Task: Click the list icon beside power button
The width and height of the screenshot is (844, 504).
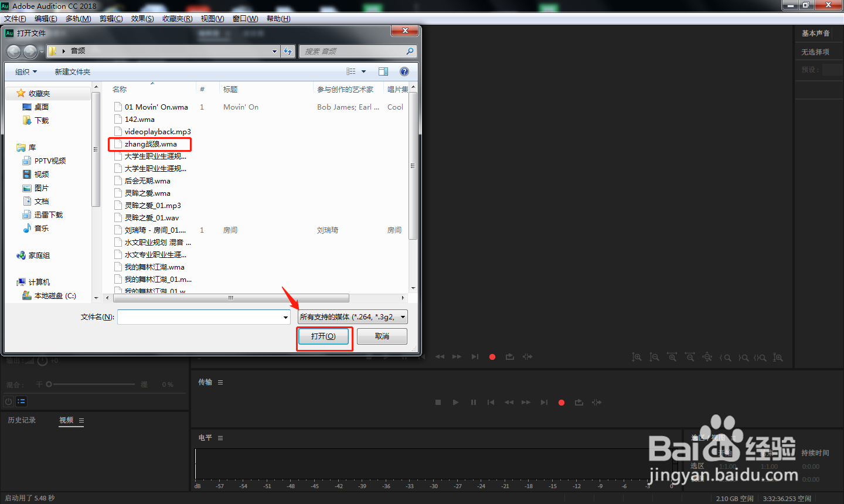Action: pos(21,401)
